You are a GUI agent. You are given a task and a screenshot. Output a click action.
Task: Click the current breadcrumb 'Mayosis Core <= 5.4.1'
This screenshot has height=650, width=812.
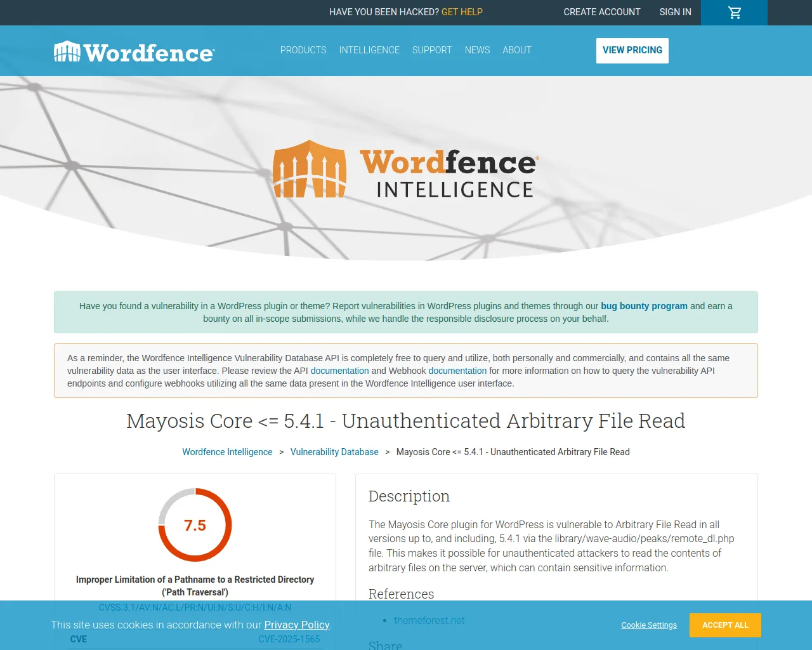[x=513, y=452]
